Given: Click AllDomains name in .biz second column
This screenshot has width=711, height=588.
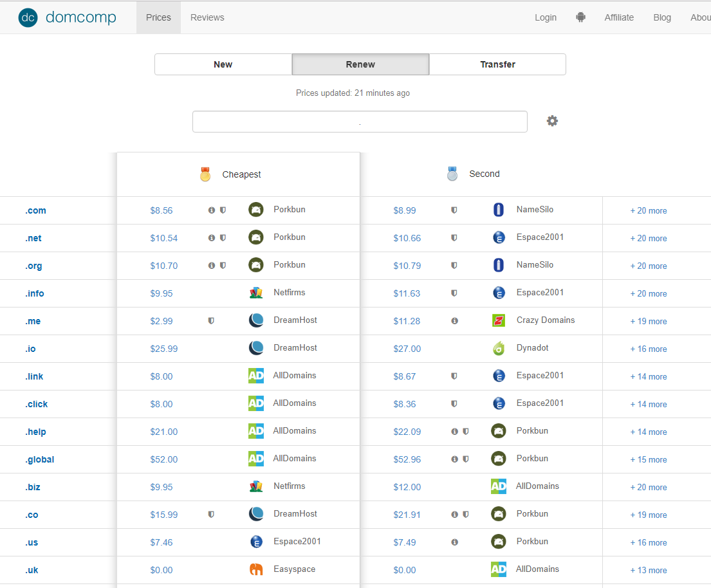Looking at the screenshot, I should pyautogui.click(x=537, y=486).
